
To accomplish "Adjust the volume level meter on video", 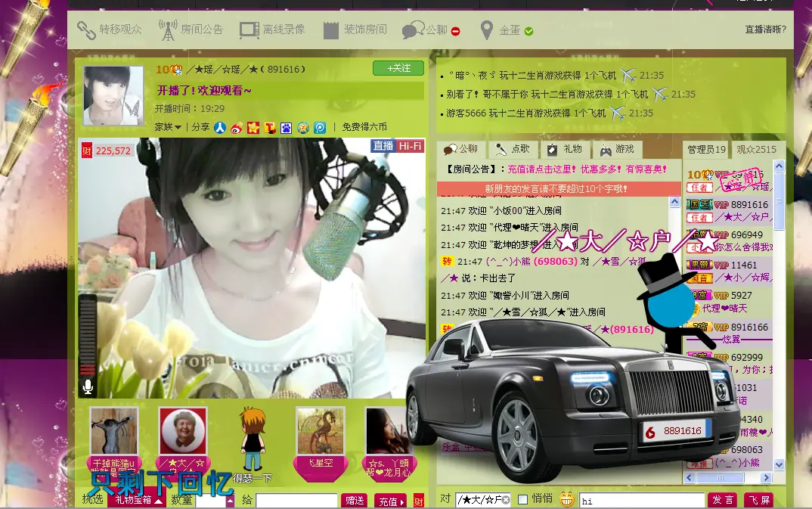I will (x=88, y=335).
